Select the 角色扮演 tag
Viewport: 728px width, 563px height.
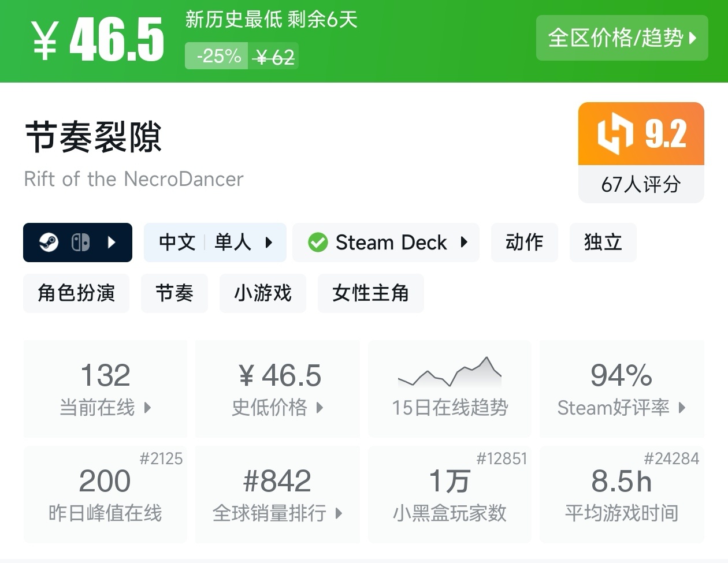point(76,293)
